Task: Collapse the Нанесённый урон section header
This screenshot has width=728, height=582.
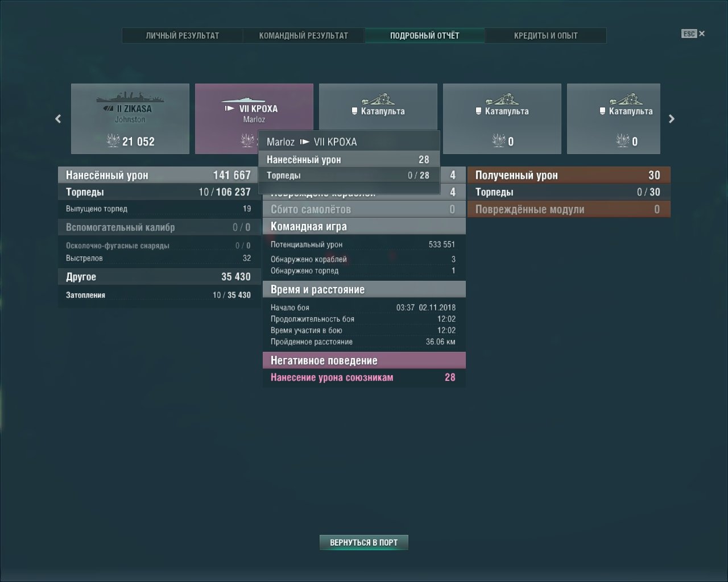Action: point(158,175)
